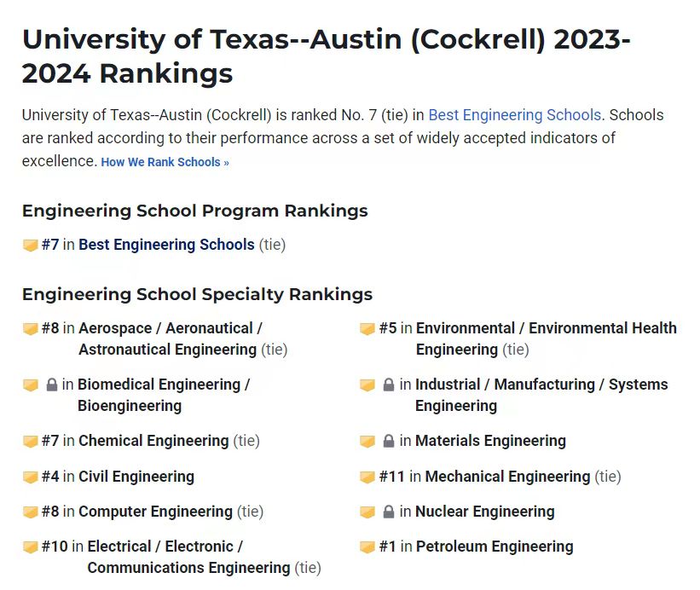Viewport: 700px width, 590px height.
Task: Click the badge icon beside Mechanical Engineering
Action: coord(367,477)
